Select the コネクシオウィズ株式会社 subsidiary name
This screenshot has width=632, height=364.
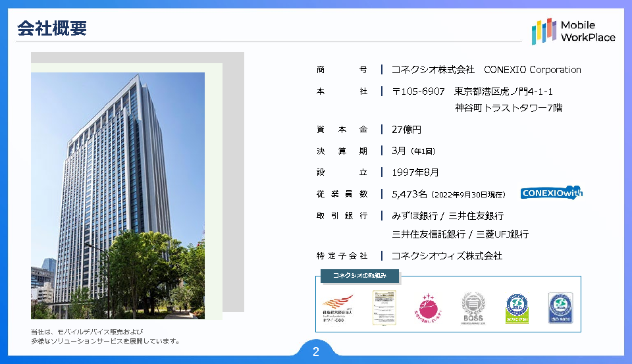click(x=446, y=255)
